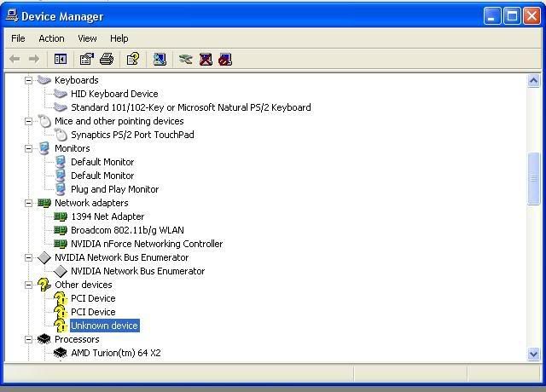Click the Network adapters category icon
Screen dimensions: 546x392
click(x=44, y=203)
